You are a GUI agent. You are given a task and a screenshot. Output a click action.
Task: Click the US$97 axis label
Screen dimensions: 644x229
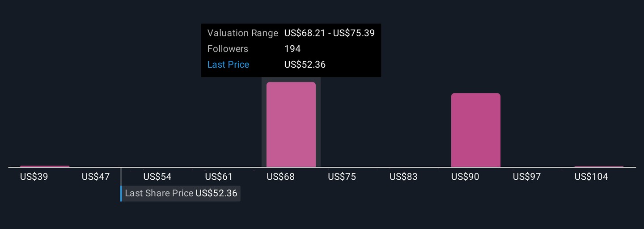point(527,177)
